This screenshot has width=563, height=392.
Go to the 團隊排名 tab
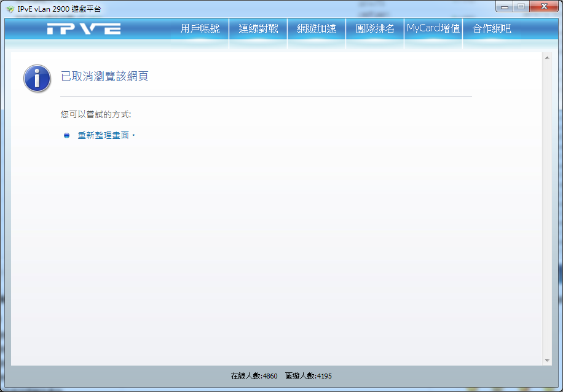click(375, 29)
